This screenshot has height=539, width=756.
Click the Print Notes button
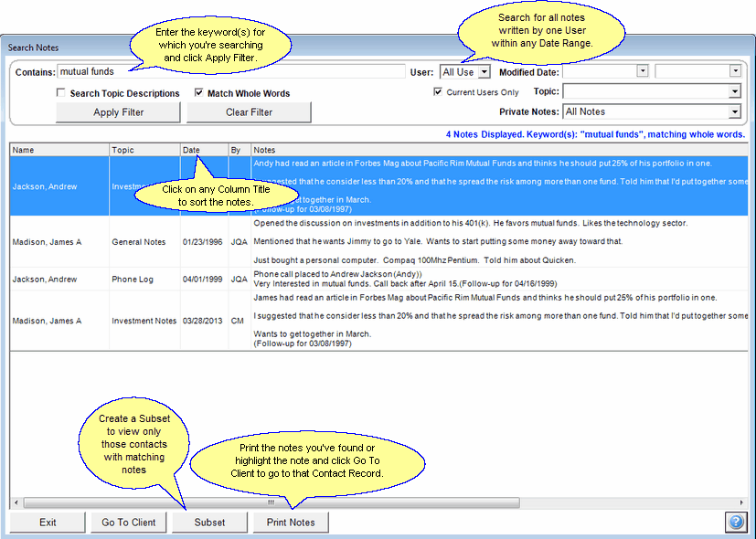click(x=291, y=523)
